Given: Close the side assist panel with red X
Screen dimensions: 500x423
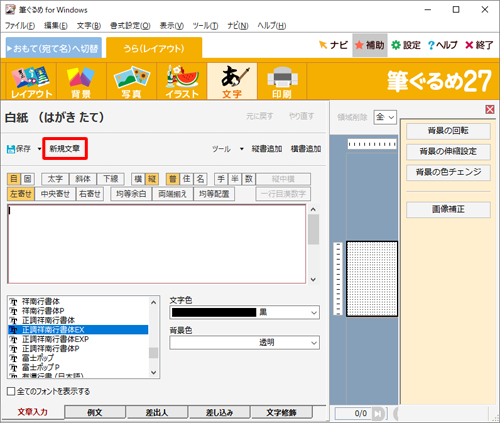Looking at the screenshot, I should tap(490, 109).
